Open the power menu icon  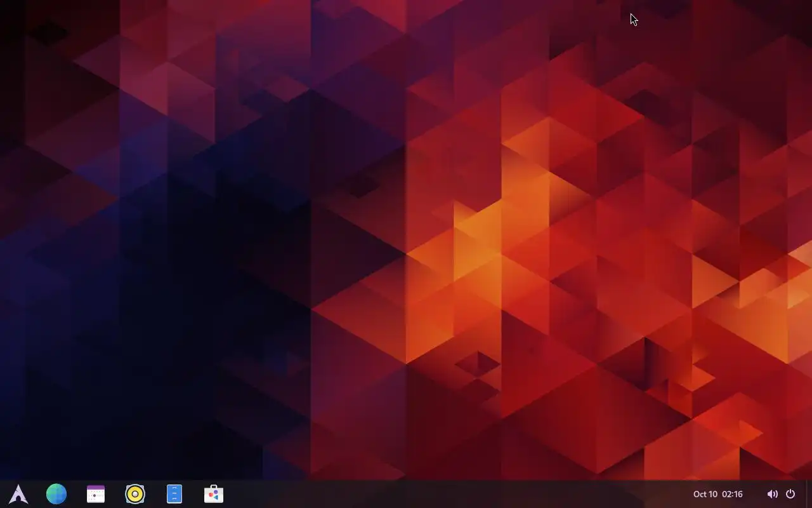[x=790, y=494]
